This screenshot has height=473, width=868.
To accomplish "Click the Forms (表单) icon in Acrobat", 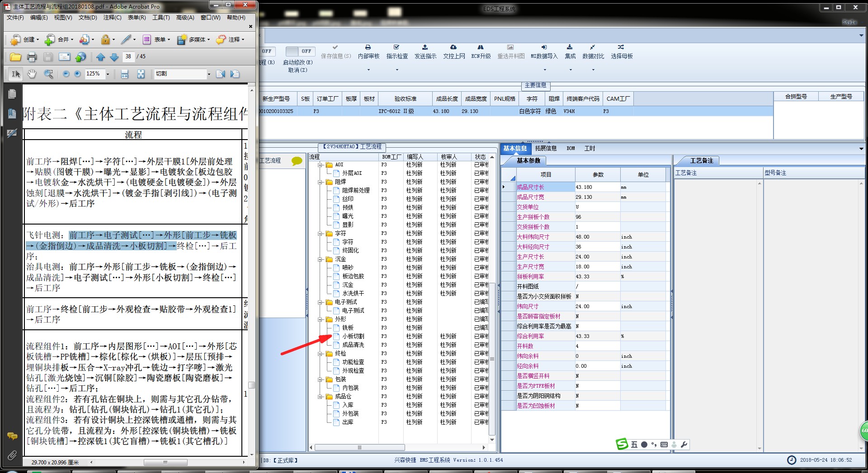I will (146, 40).
